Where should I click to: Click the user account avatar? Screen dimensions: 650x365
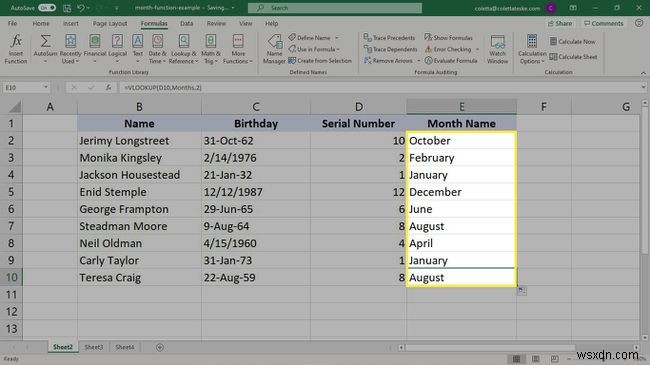(551, 8)
